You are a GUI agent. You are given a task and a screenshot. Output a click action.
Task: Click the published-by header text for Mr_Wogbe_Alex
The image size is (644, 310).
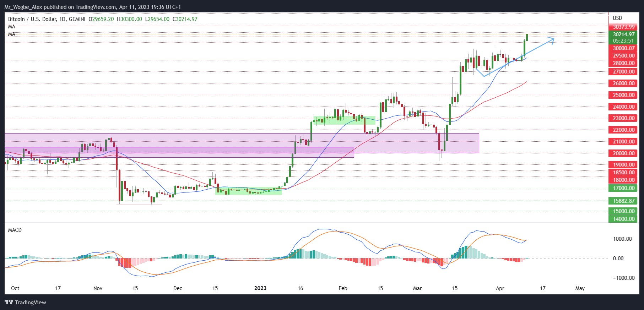click(92, 7)
